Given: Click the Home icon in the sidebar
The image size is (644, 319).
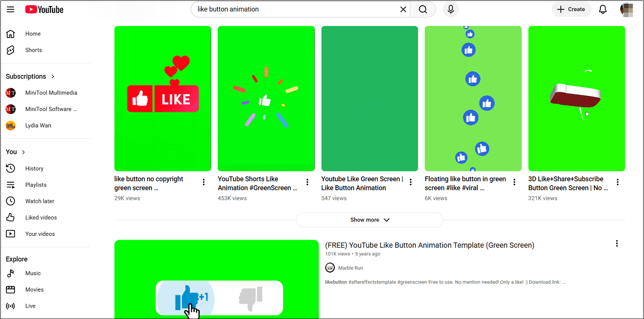Looking at the screenshot, I should point(11,34).
